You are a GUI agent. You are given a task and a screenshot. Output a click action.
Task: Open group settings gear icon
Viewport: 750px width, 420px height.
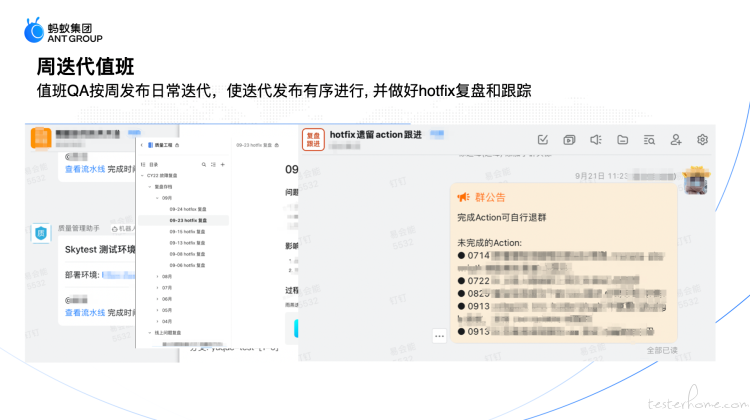click(702, 140)
